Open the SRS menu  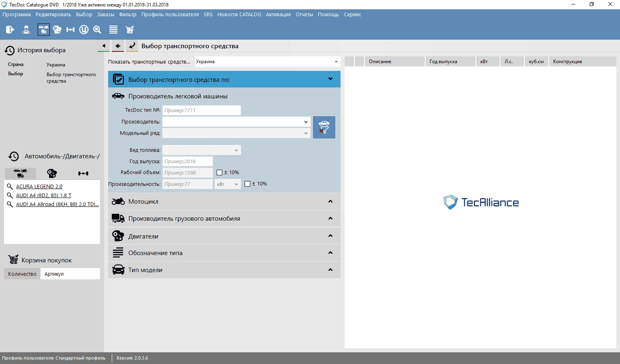208,15
